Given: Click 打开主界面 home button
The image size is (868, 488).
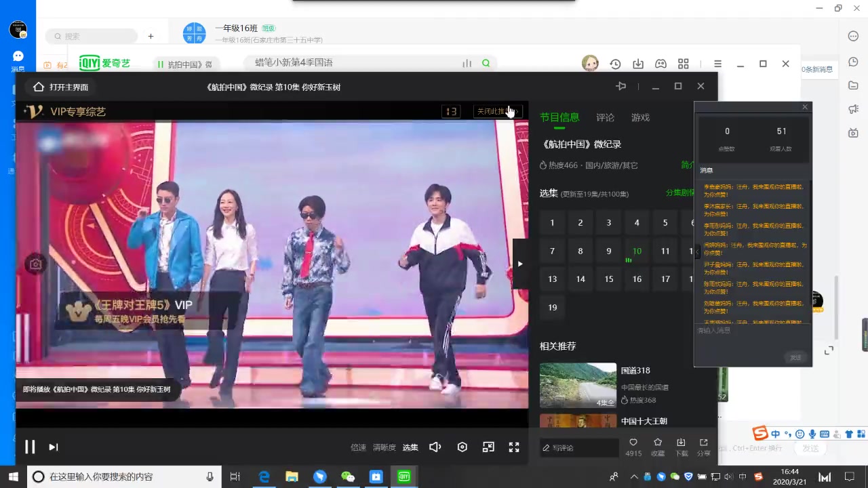Looking at the screenshot, I should tap(60, 87).
